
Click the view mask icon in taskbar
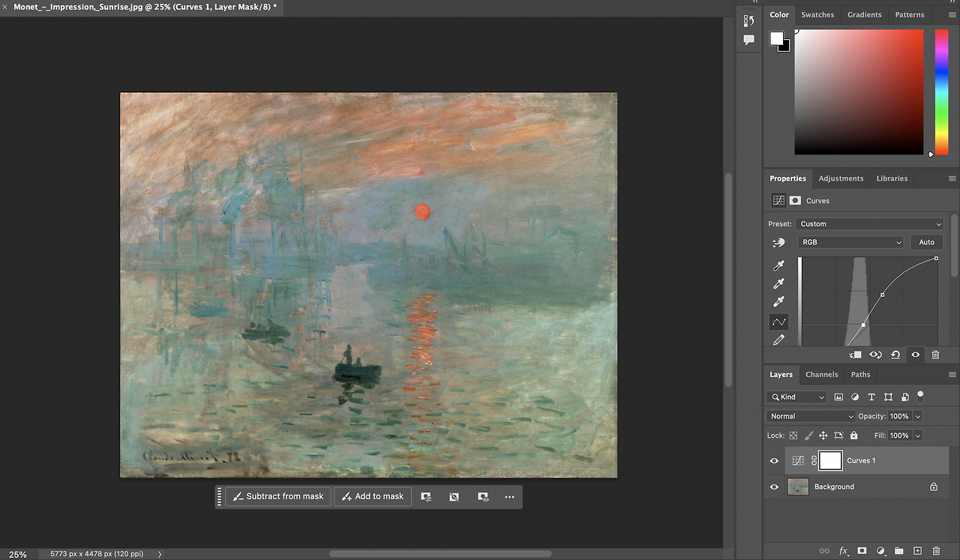pos(483,496)
